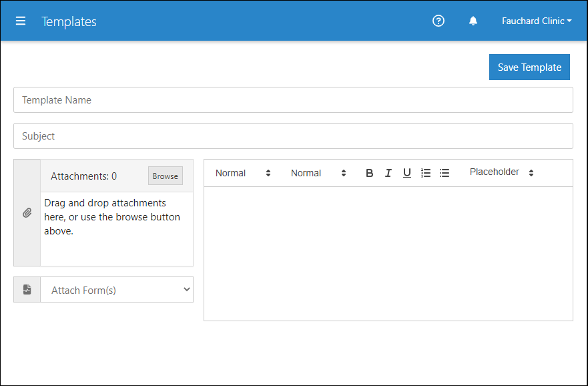Screen dimensions: 588x386
Task: Insert a bulleted list
Action: pos(445,173)
